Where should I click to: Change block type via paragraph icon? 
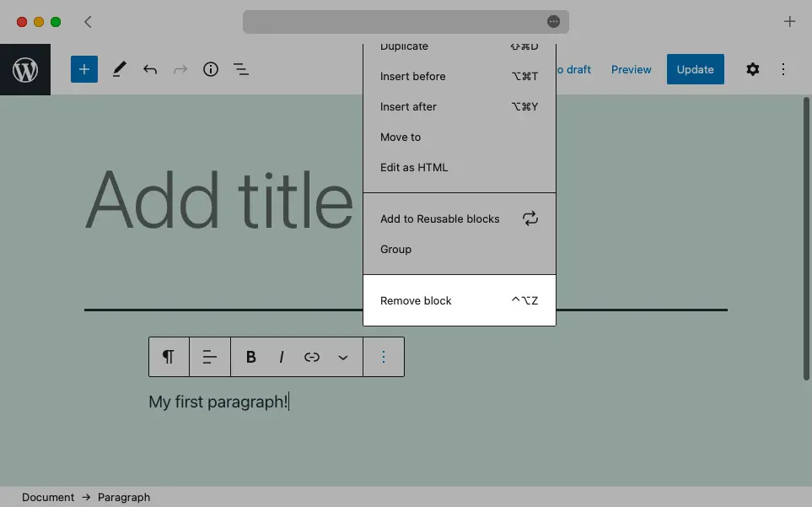[x=169, y=357]
